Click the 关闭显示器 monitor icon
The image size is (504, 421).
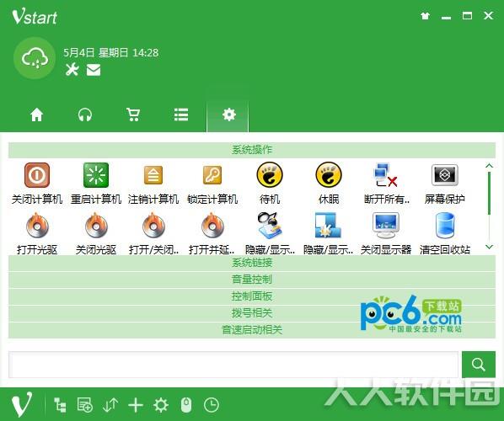coord(386,226)
